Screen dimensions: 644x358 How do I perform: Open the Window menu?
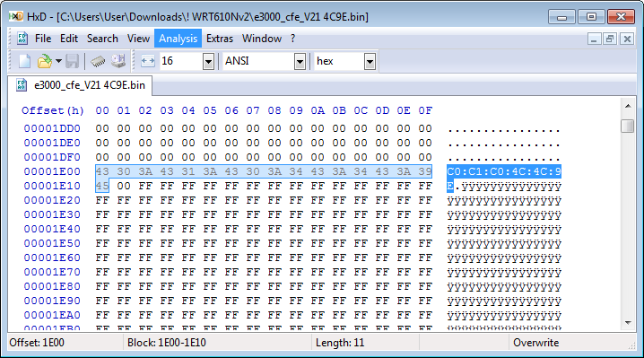pos(262,39)
